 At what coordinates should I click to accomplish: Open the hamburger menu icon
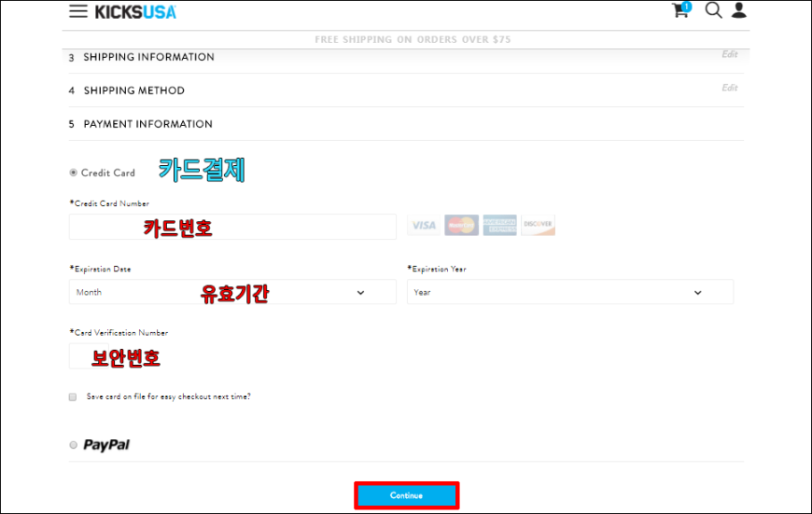[78, 11]
